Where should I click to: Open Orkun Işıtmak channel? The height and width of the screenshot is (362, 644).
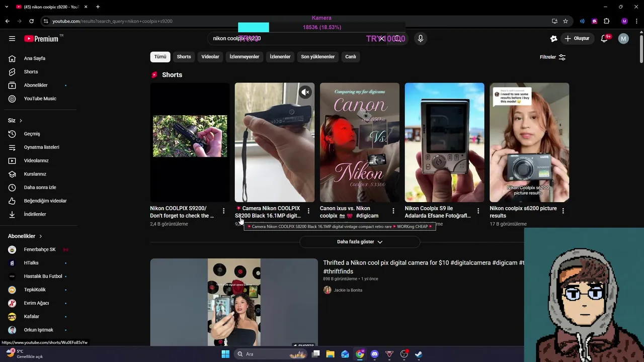[38, 330]
